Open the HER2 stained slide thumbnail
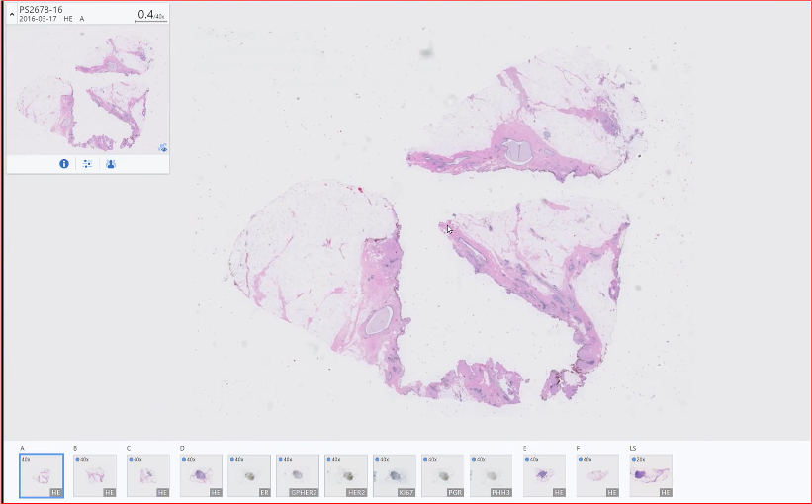This screenshot has height=504, width=812. point(346,475)
